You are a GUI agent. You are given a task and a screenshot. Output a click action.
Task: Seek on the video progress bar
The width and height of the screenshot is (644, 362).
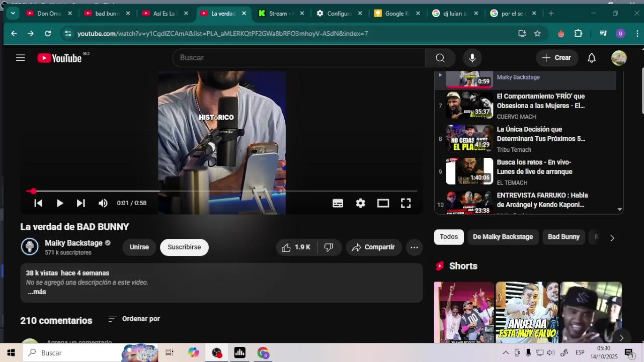coord(221,191)
